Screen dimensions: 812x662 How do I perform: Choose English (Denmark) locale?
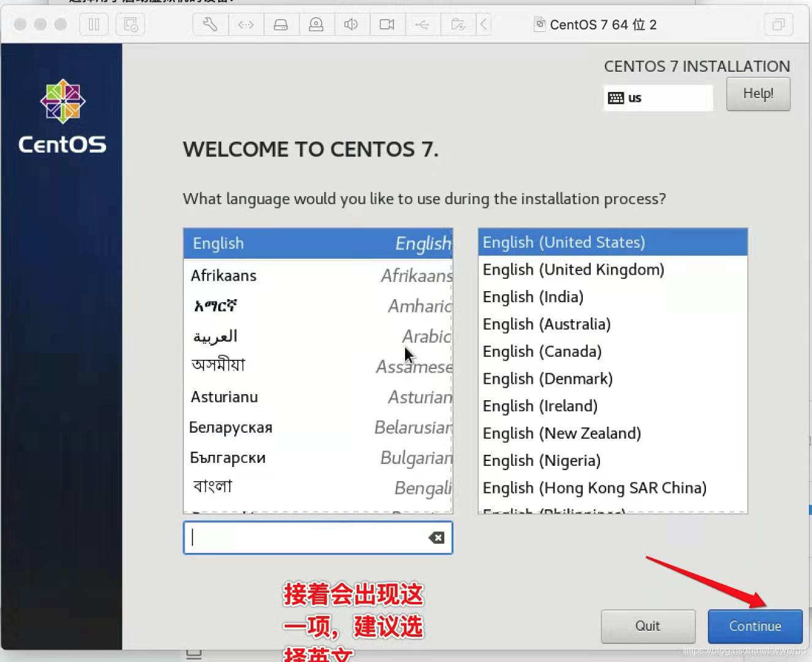[x=613, y=379]
